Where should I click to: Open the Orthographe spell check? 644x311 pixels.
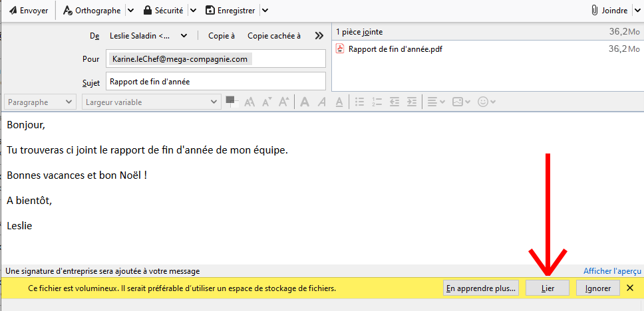click(92, 10)
